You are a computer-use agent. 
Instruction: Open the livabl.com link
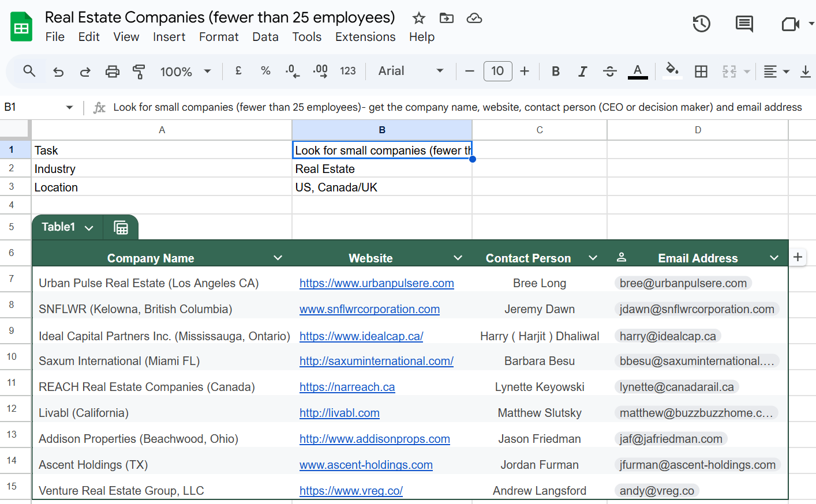click(339, 413)
